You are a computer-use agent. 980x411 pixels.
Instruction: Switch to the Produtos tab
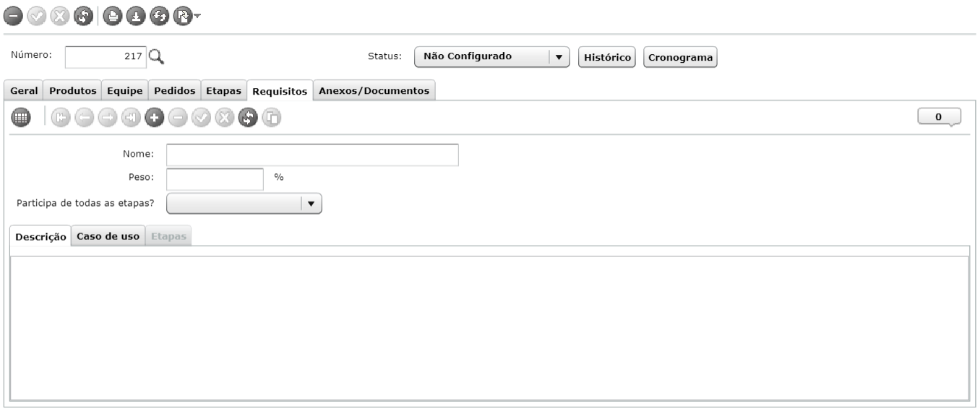[x=72, y=90]
